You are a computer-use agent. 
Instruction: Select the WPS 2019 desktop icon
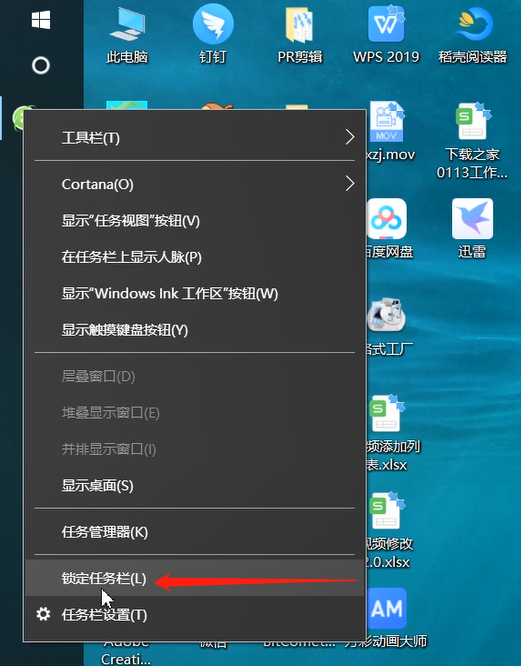pyautogui.click(x=386, y=35)
